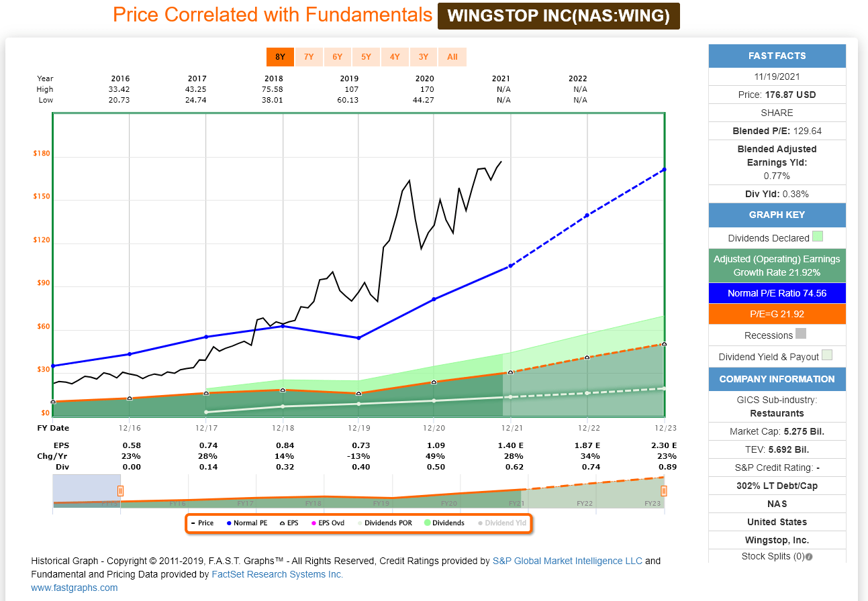This screenshot has width=868, height=601.
Task: Click the COMPANY INFORMATION header
Action: [777, 379]
